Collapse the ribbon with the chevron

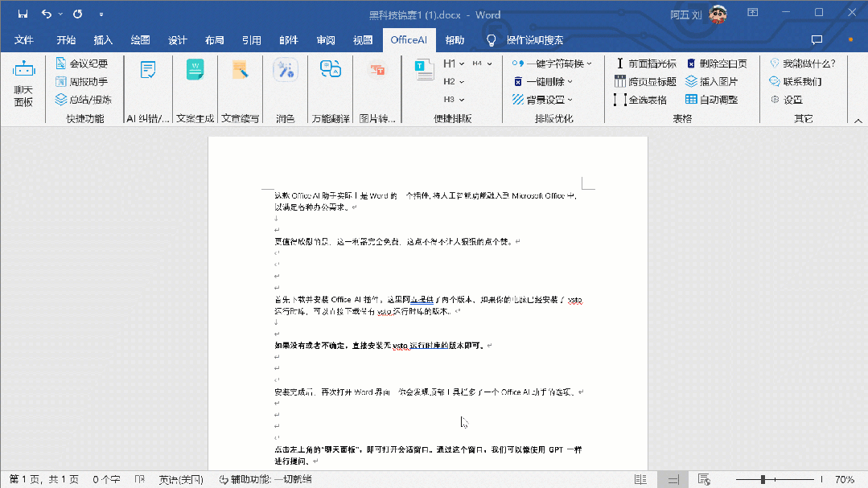click(858, 121)
